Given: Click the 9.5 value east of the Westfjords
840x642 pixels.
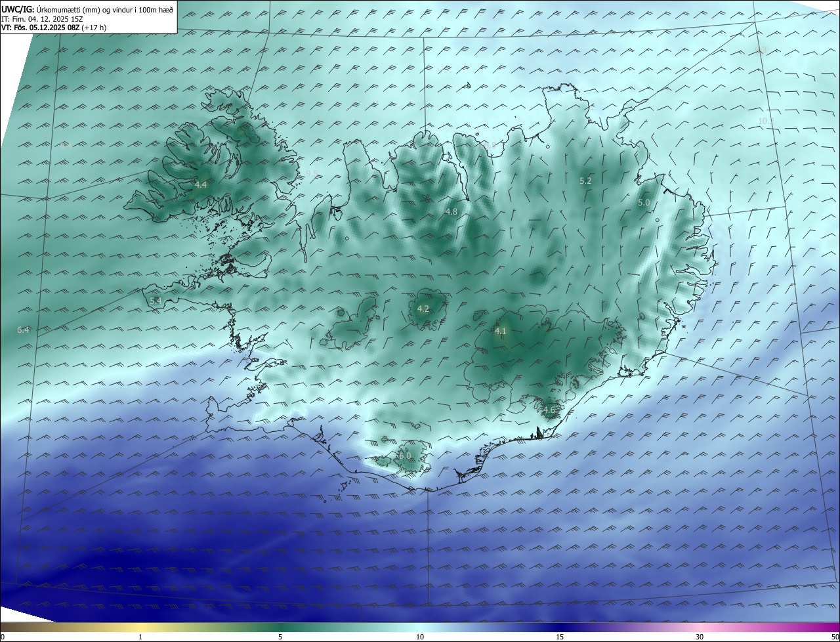Looking at the screenshot, I should pos(312,173).
